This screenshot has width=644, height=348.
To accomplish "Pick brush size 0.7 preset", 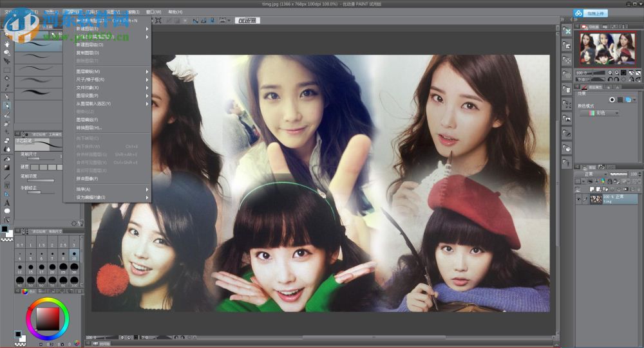I will (x=20, y=242).
